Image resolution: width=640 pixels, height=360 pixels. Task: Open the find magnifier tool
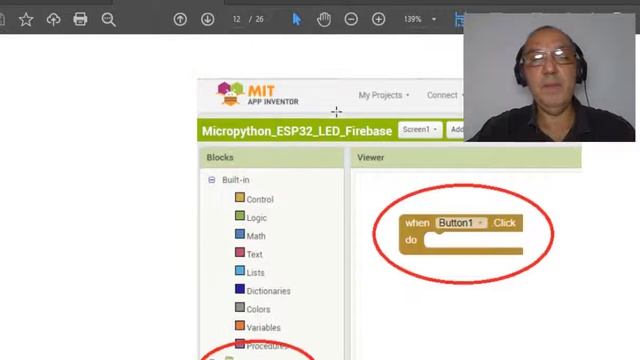pyautogui.click(x=109, y=19)
